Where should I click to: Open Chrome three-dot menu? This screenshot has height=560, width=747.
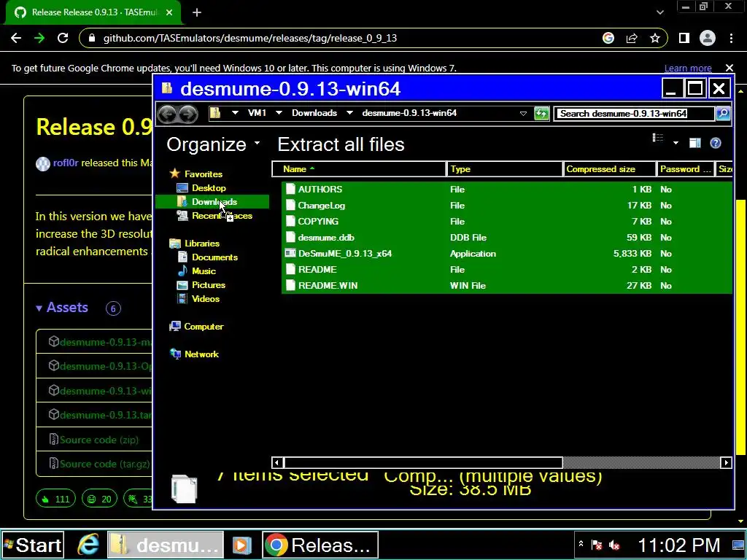click(731, 38)
